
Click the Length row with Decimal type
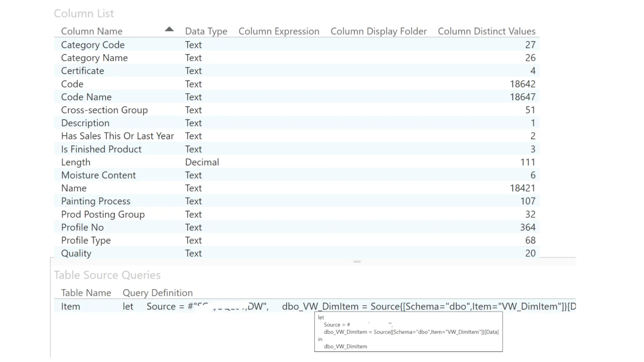click(76, 162)
